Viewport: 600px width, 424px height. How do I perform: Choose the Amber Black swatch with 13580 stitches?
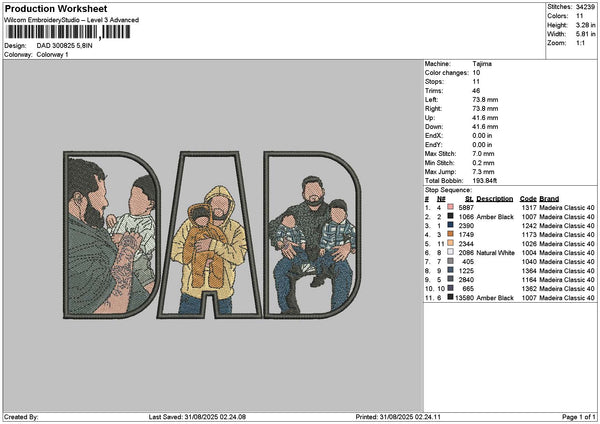[x=452, y=297]
